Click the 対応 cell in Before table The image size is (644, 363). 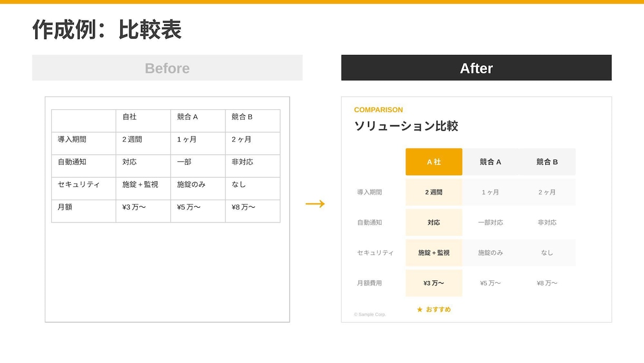click(143, 166)
